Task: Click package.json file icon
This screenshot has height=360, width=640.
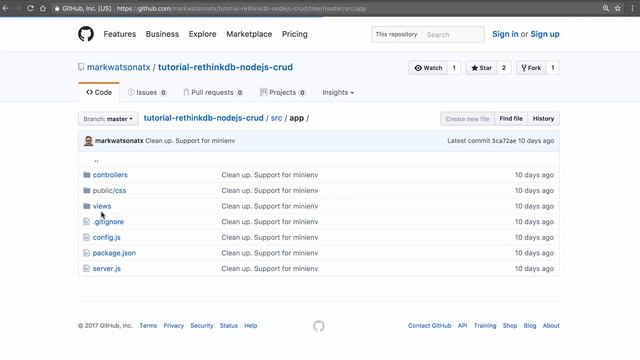Action: [86, 253]
